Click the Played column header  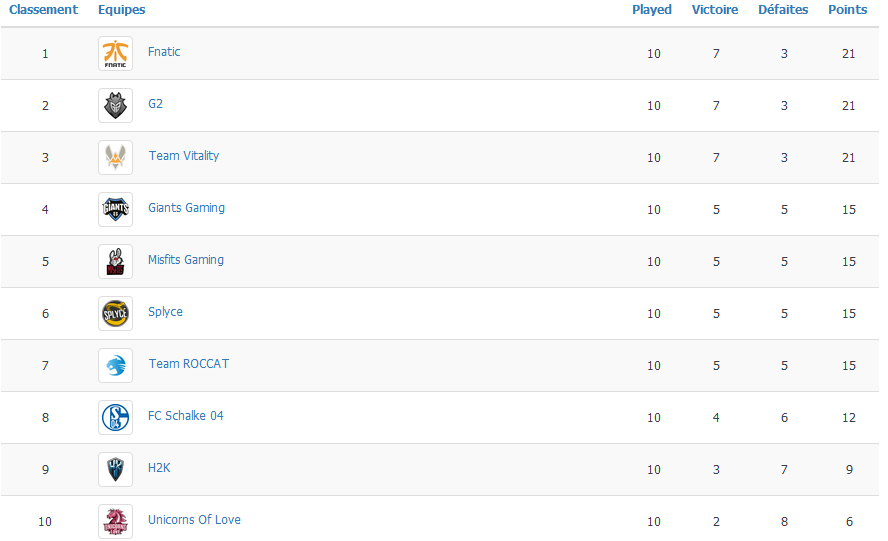pos(652,10)
